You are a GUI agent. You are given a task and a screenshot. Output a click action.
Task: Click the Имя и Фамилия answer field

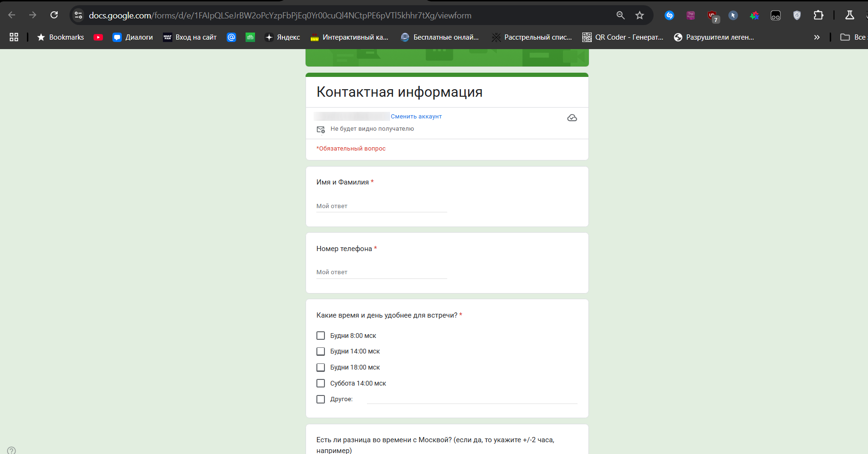381,206
